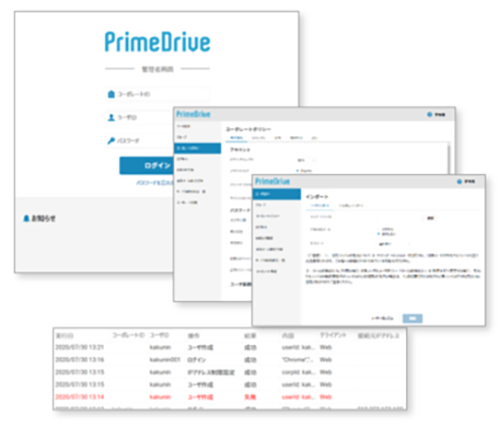Click the light blue button at the bottom of the インポート window
Screen dimensions: 500x425
(412, 318)
